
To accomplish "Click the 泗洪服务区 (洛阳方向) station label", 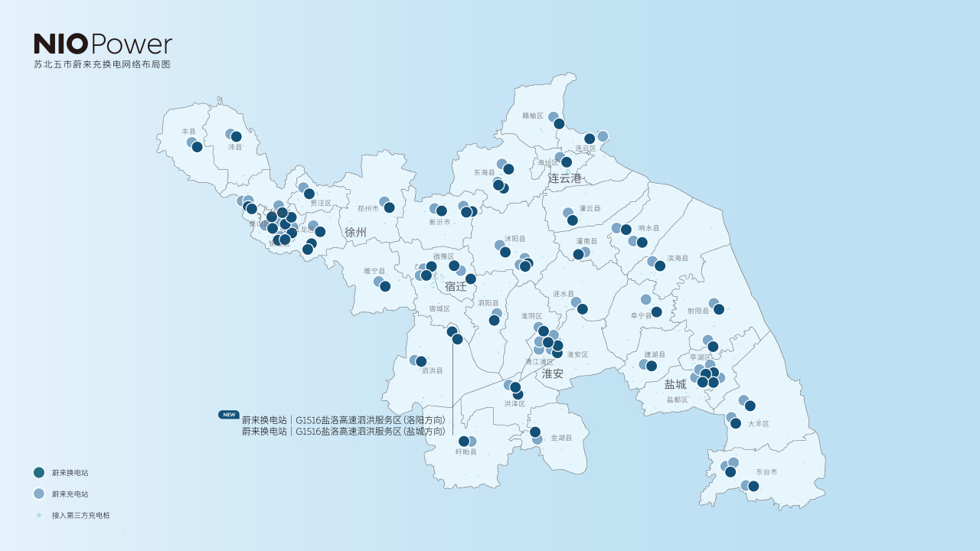I will (x=343, y=420).
